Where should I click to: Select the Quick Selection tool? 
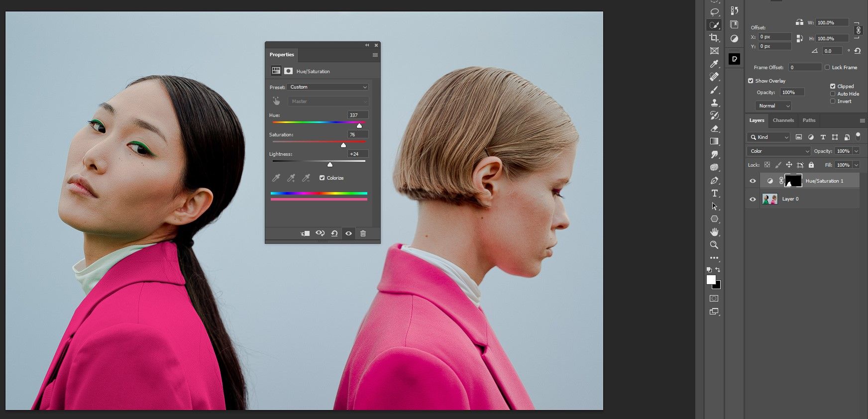(714, 25)
